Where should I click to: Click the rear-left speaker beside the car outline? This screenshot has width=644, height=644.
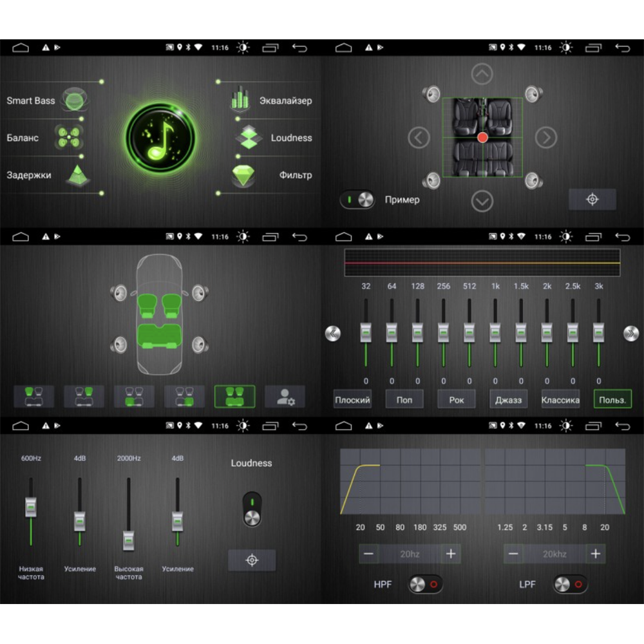pos(118,345)
